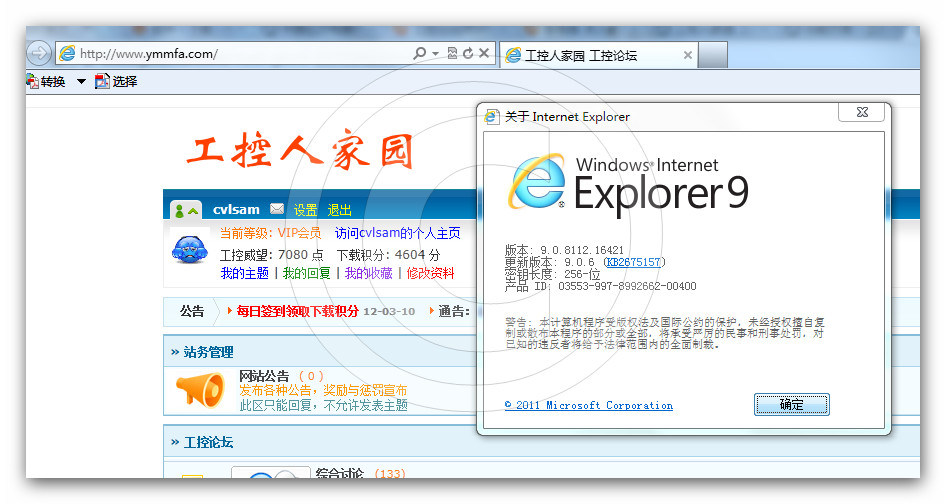Screen dimensions: 946x504
Task: Open the envelope messages icon beside cvlsam
Action: pyautogui.click(x=277, y=210)
